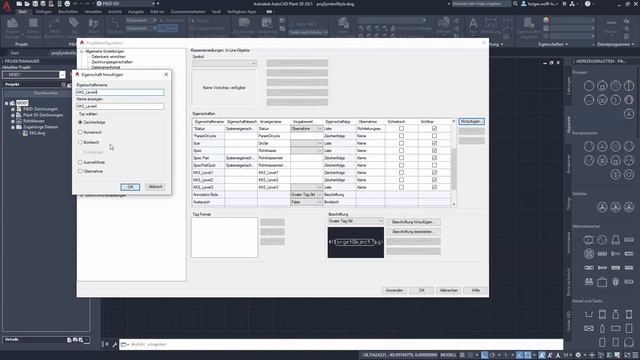The image size is (640, 360).
Task: Click the Beschriftung bearbeiten button
Action: [x=413, y=232]
